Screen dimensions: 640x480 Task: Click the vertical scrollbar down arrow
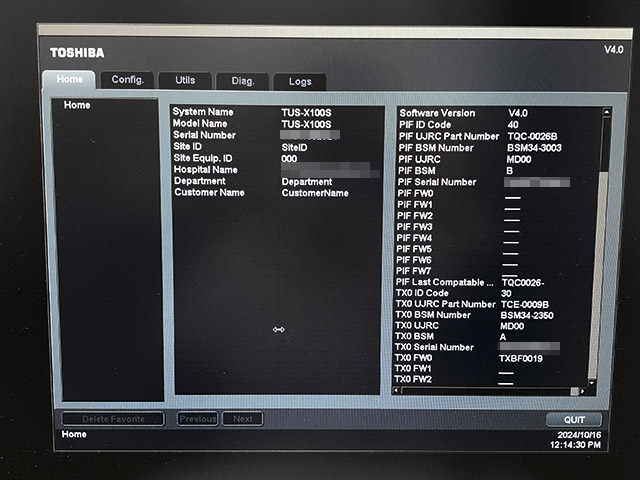pos(591,383)
